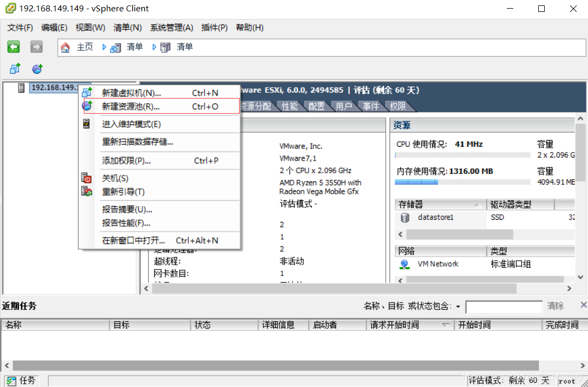This screenshot has width=588, height=387.
Task: Open the filter dropdown next to 名称、目标 或状态包含
Action: tap(459, 306)
